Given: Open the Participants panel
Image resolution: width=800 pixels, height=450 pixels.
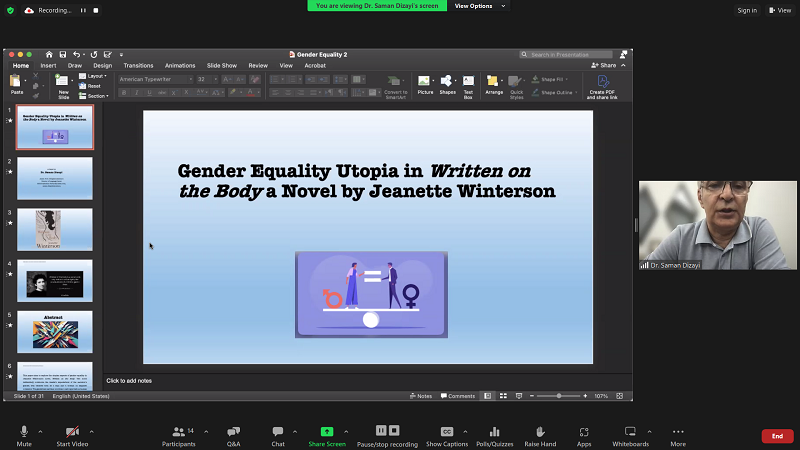Looking at the screenshot, I should (181, 432).
